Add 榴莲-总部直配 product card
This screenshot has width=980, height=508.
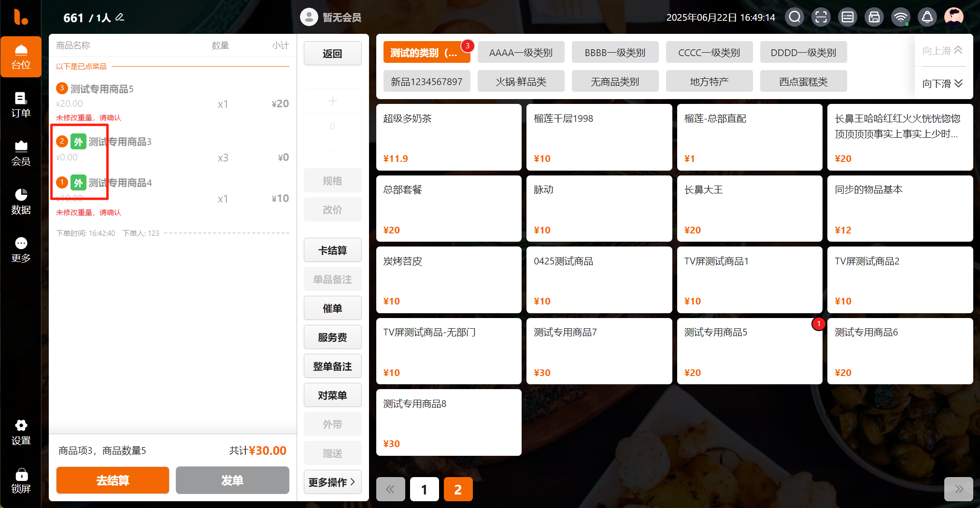click(750, 137)
